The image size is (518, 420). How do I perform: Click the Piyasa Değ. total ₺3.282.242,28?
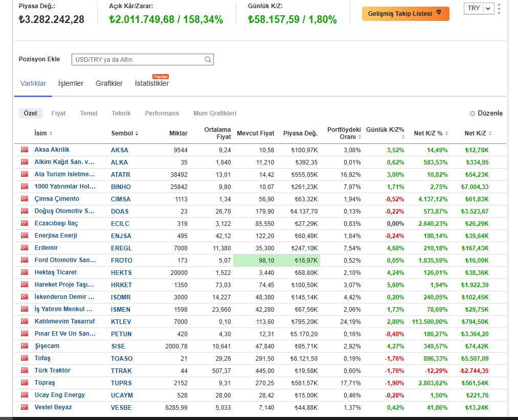51,19
